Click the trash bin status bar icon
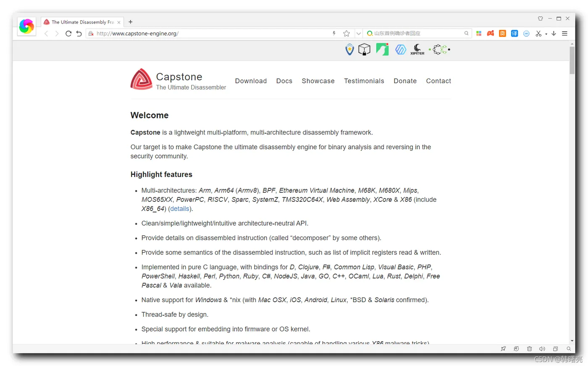 529,349
